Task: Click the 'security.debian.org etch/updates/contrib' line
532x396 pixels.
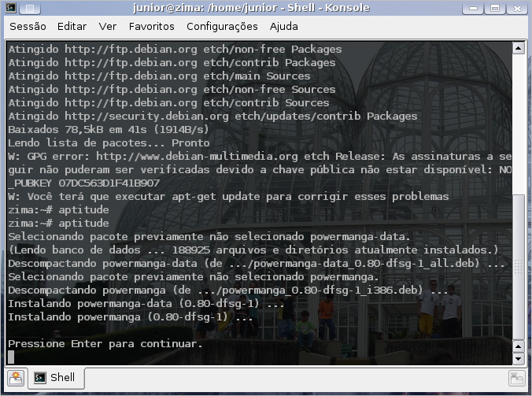Action: click(x=212, y=117)
